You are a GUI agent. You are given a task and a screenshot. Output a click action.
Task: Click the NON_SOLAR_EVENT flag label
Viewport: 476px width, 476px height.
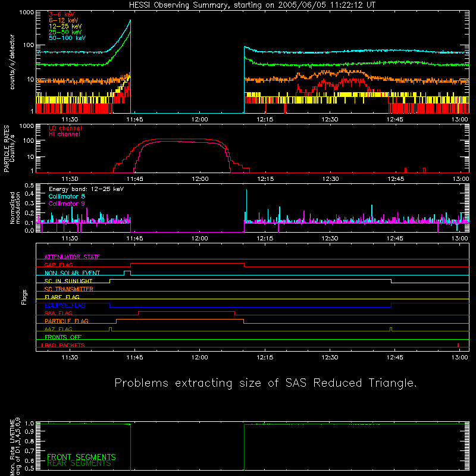coord(72,273)
